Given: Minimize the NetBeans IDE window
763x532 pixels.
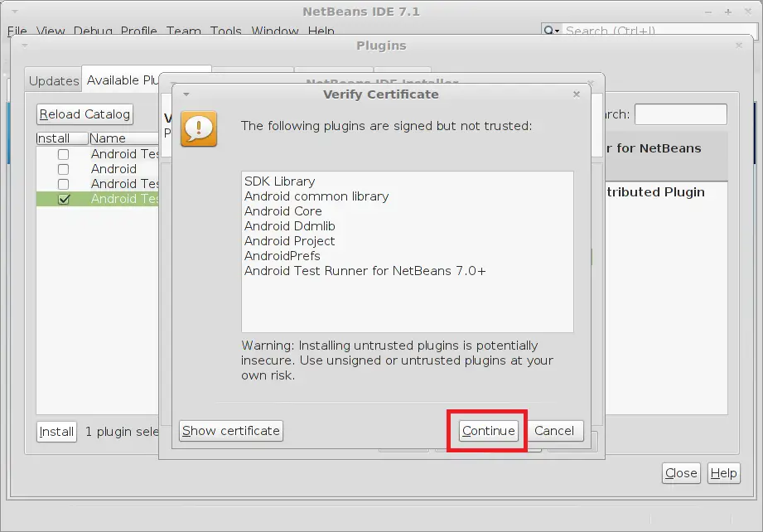Looking at the screenshot, I should (x=708, y=12).
